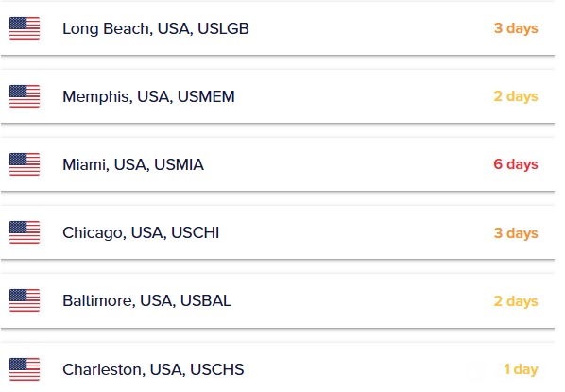The image size is (565, 392).
Task: Select Memphis, USA, USMEM port
Action: [x=148, y=96]
